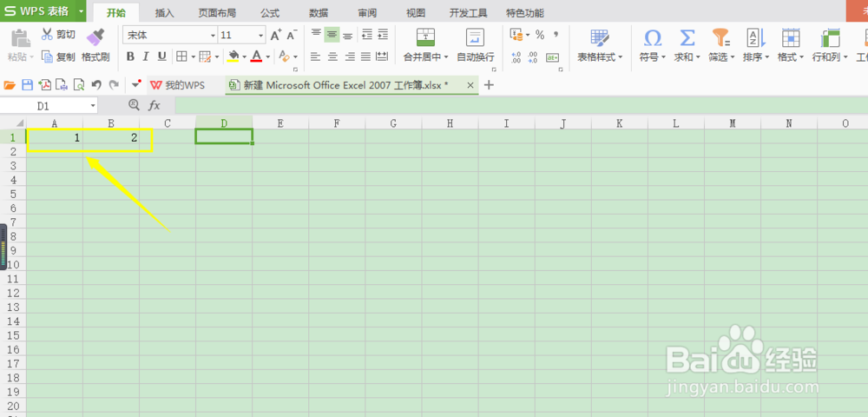Click the Format (格式) cells icon

[791, 37]
